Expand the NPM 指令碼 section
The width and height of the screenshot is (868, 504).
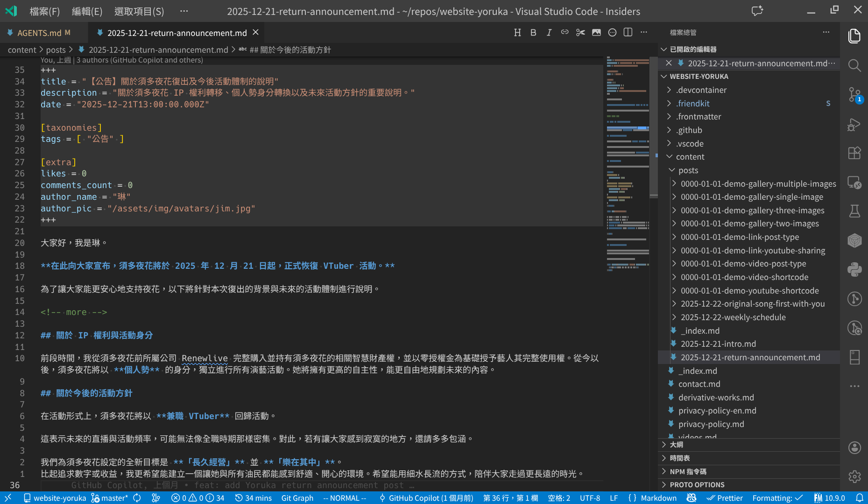pos(688,471)
